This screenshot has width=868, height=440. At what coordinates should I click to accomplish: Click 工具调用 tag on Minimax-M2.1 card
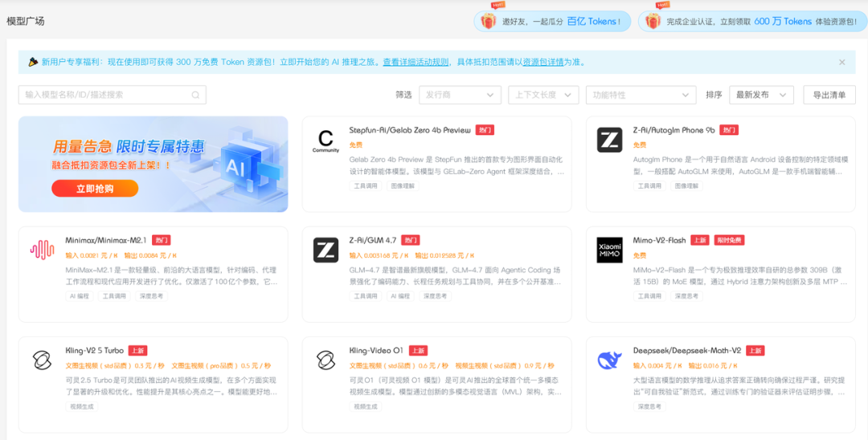114,295
